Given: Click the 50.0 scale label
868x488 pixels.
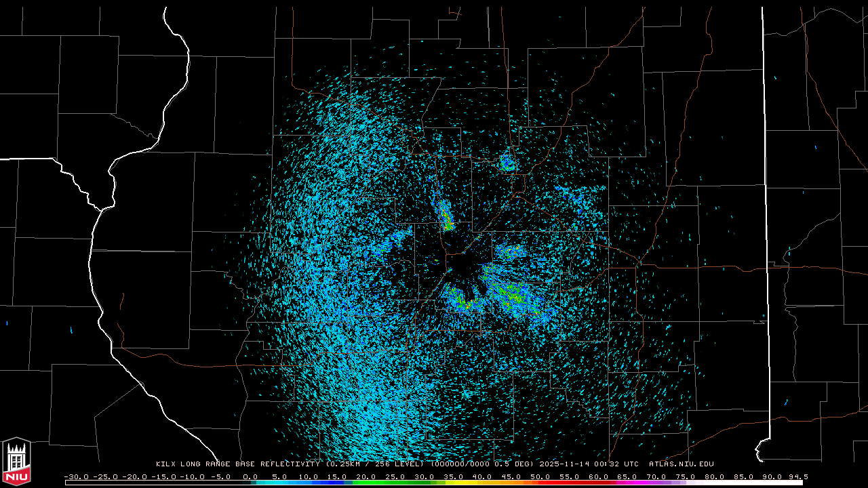Looking at the screenshot, I should click(540, 476).
